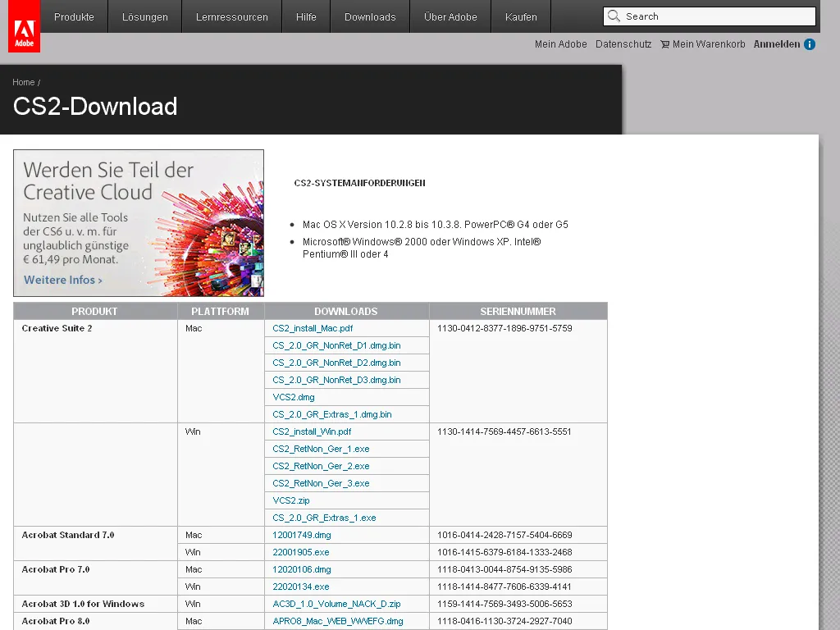Open the Lösungen menu
Screen dimensions: 840x630
coord(144,16)
